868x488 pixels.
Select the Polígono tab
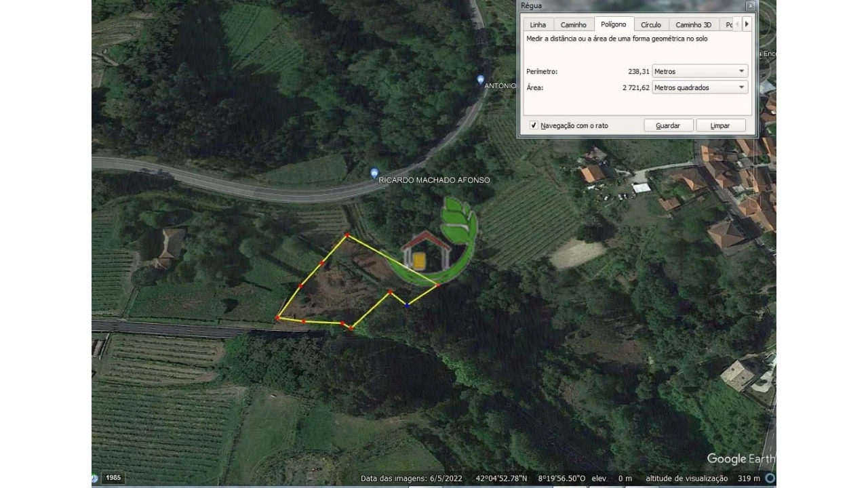614,24
